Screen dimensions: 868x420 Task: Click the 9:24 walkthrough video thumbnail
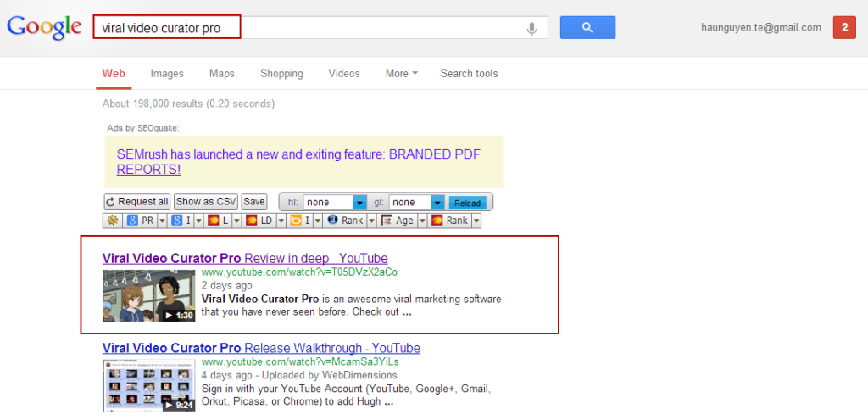tap(149, 385)
